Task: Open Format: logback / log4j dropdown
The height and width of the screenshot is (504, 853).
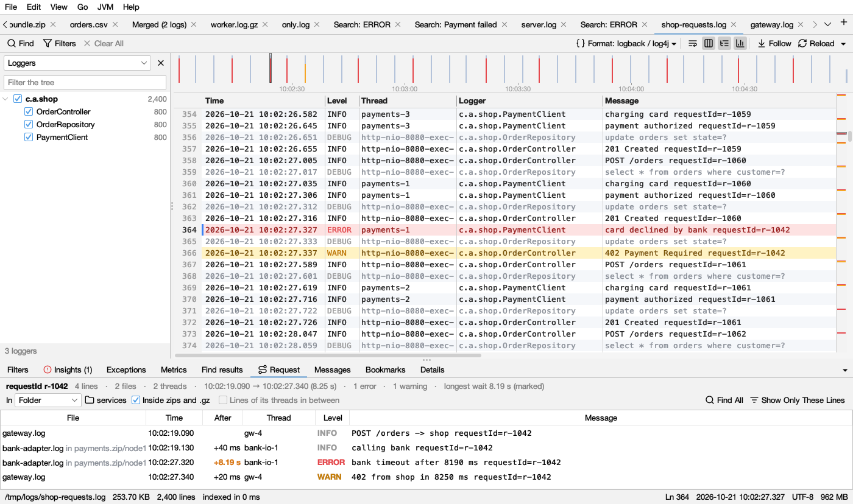Action: coord(626,43)
